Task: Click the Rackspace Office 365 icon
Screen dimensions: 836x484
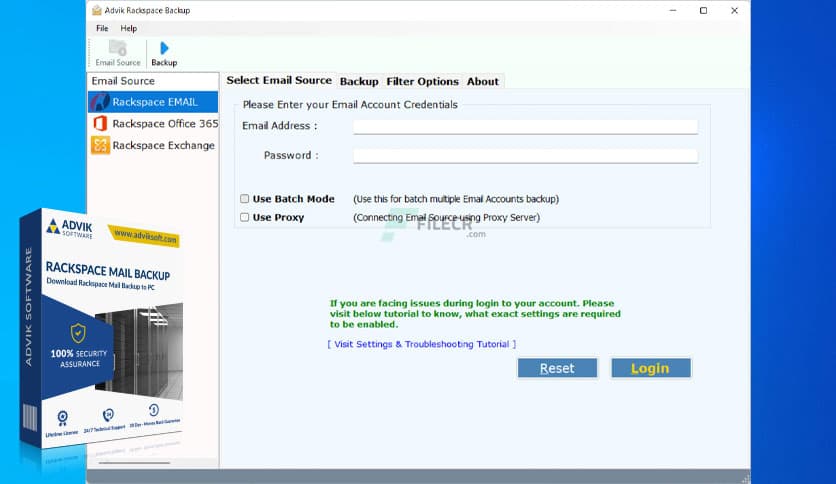Action: 100,124
